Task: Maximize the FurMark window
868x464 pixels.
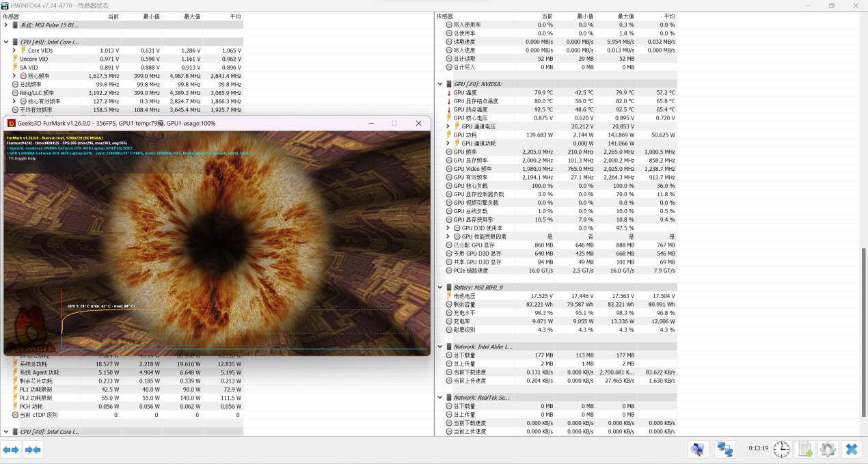Action: tap(394, 123)
